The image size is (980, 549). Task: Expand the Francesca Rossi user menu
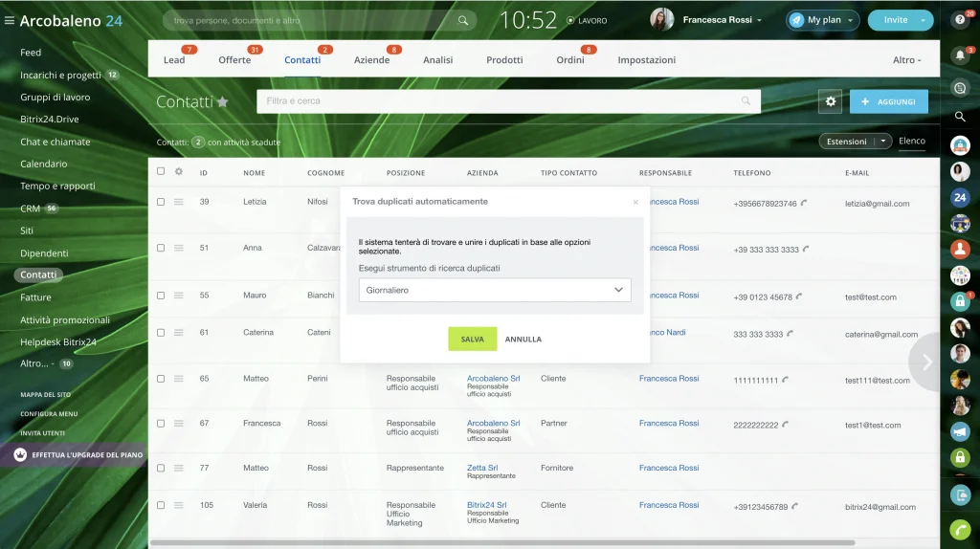click(x=722, y=20)
